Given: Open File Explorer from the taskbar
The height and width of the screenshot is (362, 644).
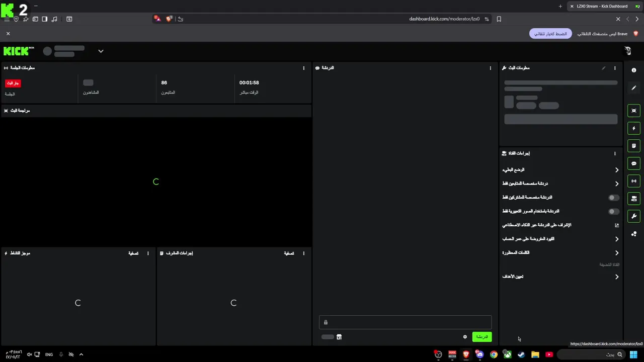Looking at the screenshot, I should pyautogui.click(x=535, y=354).
